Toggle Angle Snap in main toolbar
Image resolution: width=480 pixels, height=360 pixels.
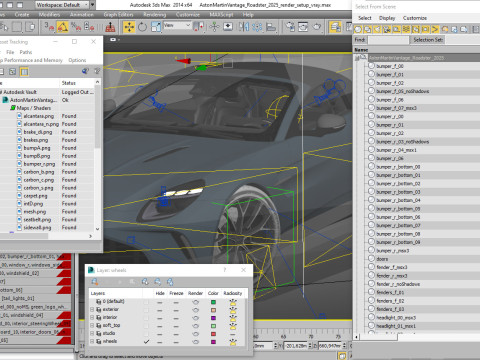(62, 27)
